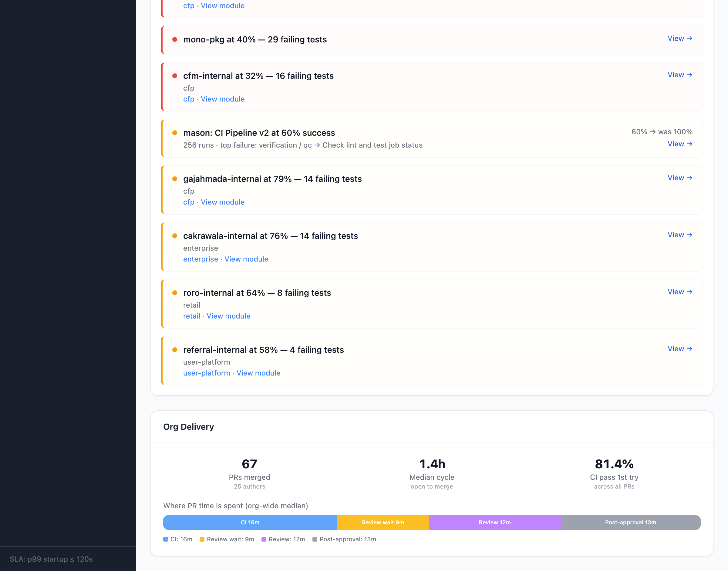Click the Post-approval 13m gray segment
Screen dimensions: 728x571
[630, 523]
